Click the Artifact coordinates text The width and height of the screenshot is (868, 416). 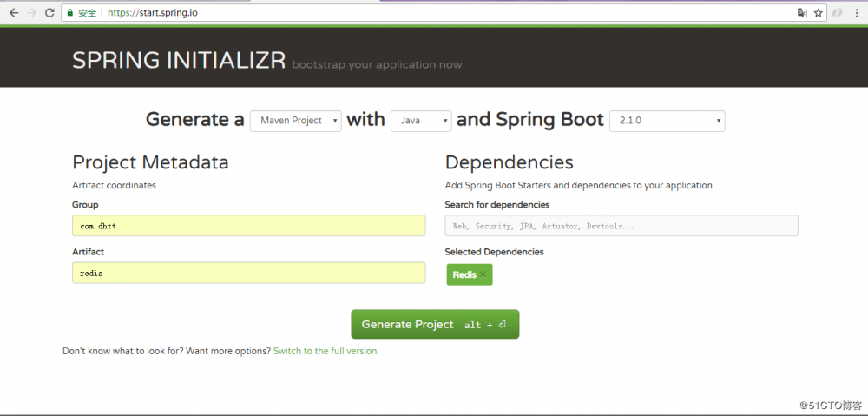pos(114,186)
